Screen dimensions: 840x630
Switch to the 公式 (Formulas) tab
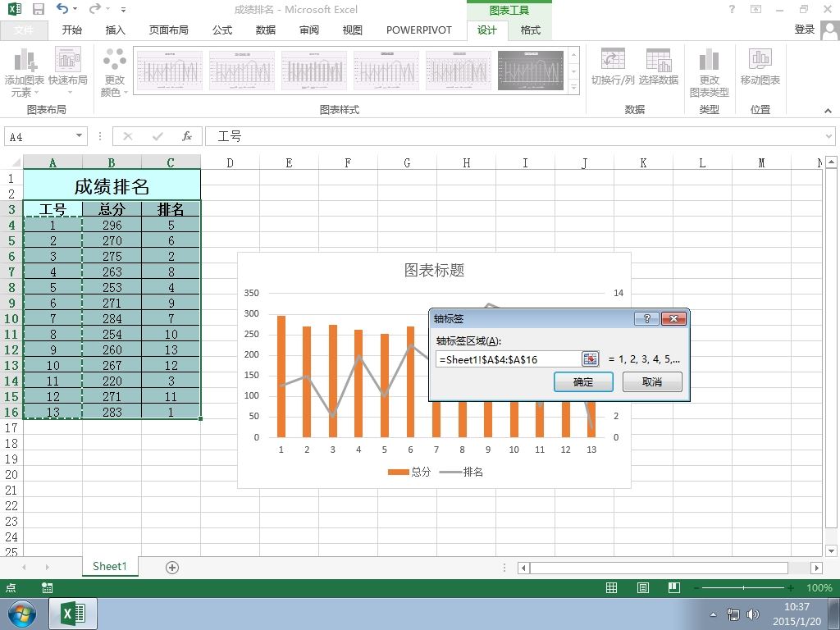(222, 30)
